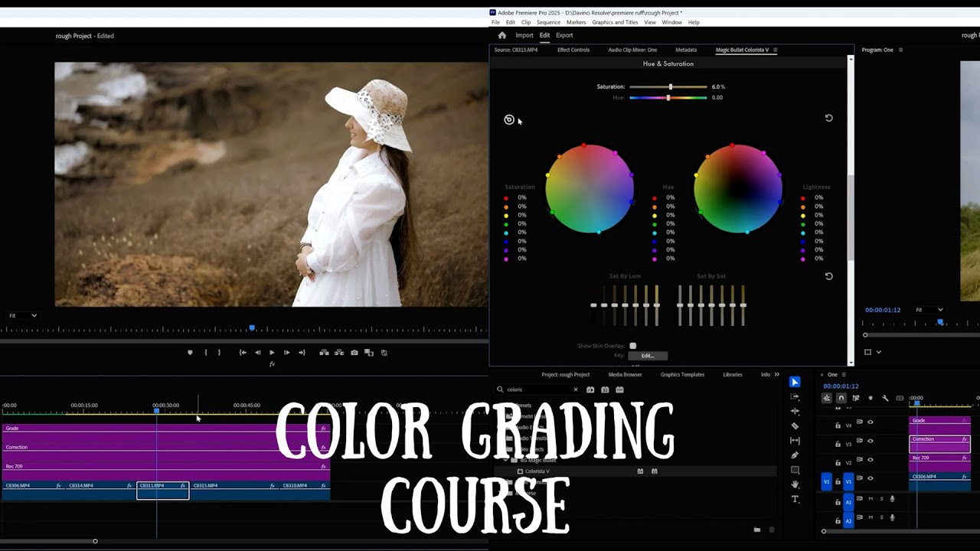Viewport: 980px width, 551px height.
Task: Click the effects search field
Action: pos(538,390)
